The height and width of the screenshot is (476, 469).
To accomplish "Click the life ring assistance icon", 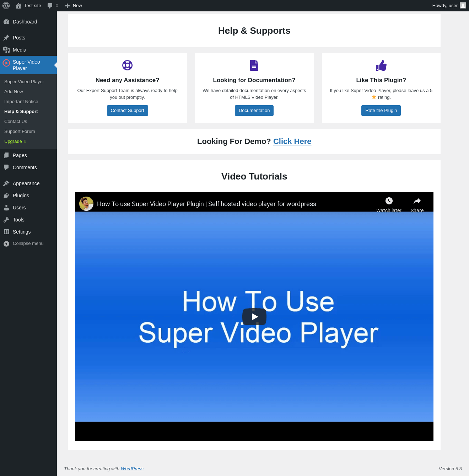I will click(x=127, y=65).
